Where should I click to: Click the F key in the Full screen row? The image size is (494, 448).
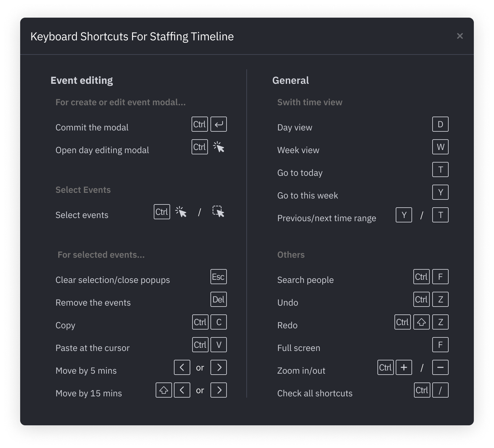440,345
